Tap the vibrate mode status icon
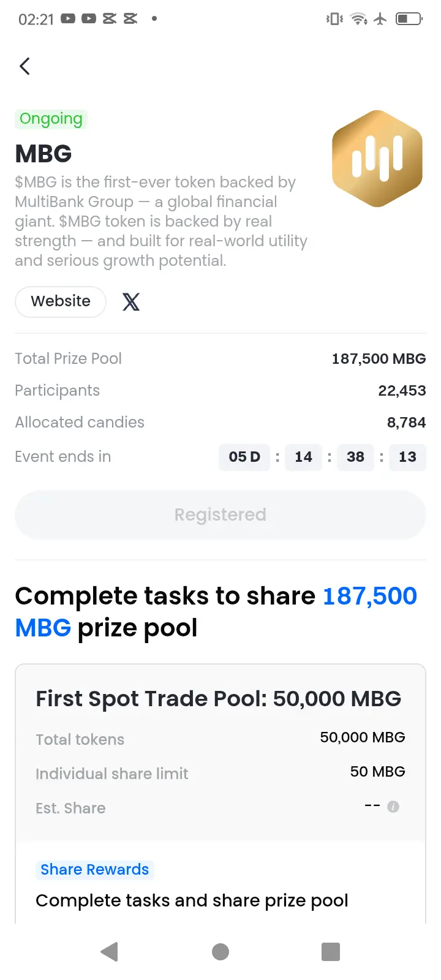 point(334,19)
